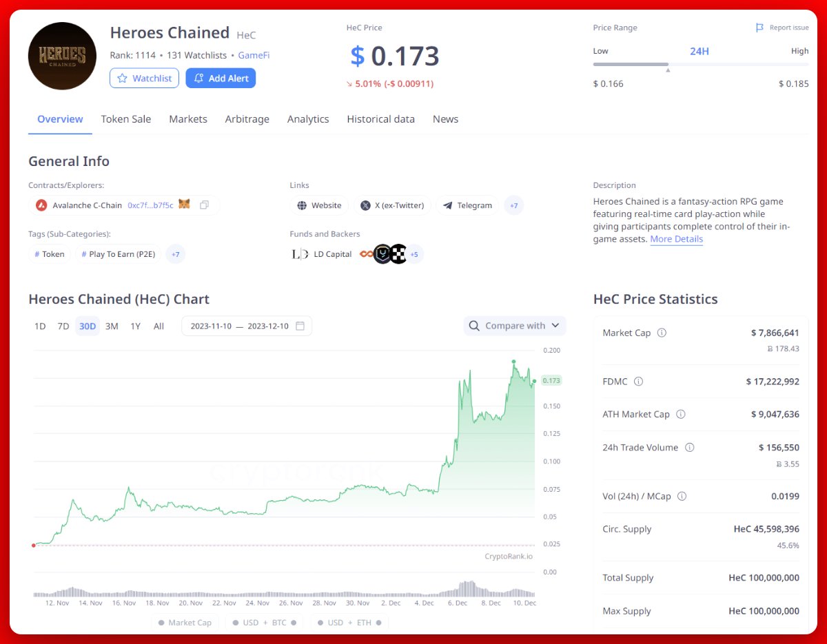Open the Historical data tab

point(380,119)
